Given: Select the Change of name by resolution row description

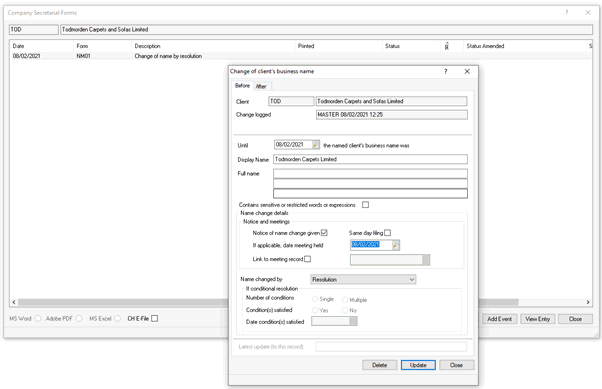Looking at the screenshot, I should (x=168, y=56).
